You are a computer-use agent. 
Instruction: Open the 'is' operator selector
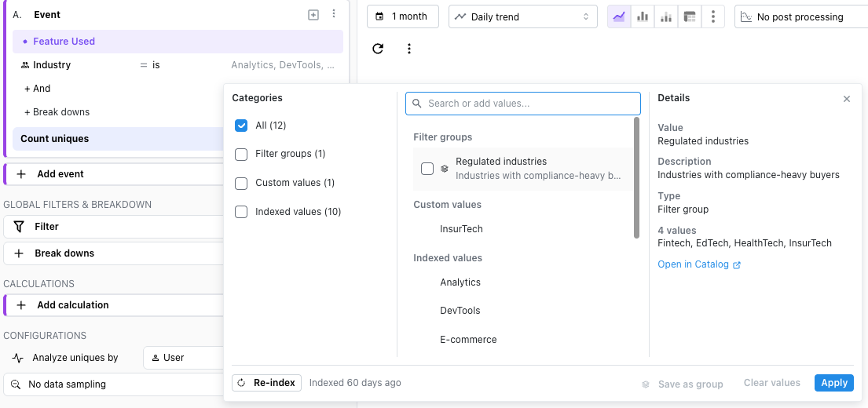point(149,65)
